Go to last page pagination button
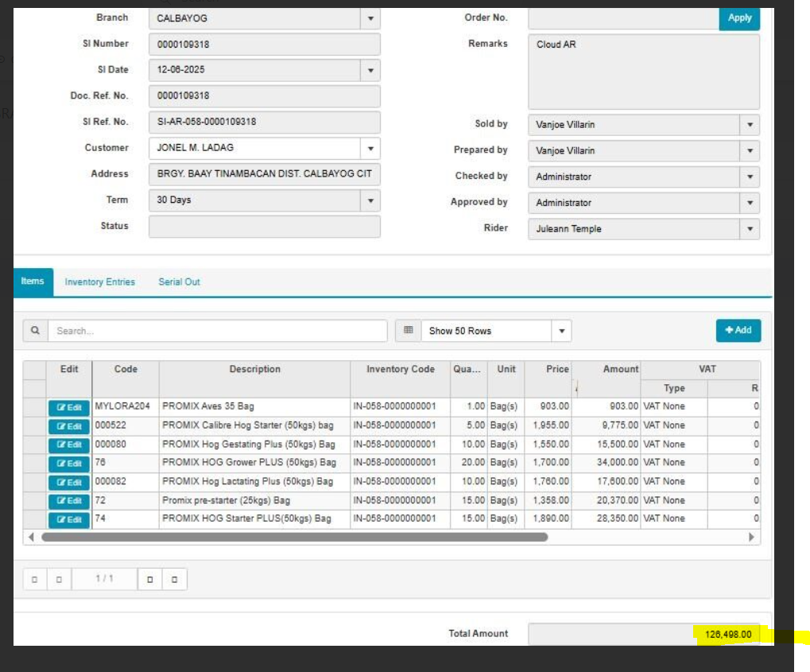This screenshot has width=810, height=672. (x=175, y=580)
